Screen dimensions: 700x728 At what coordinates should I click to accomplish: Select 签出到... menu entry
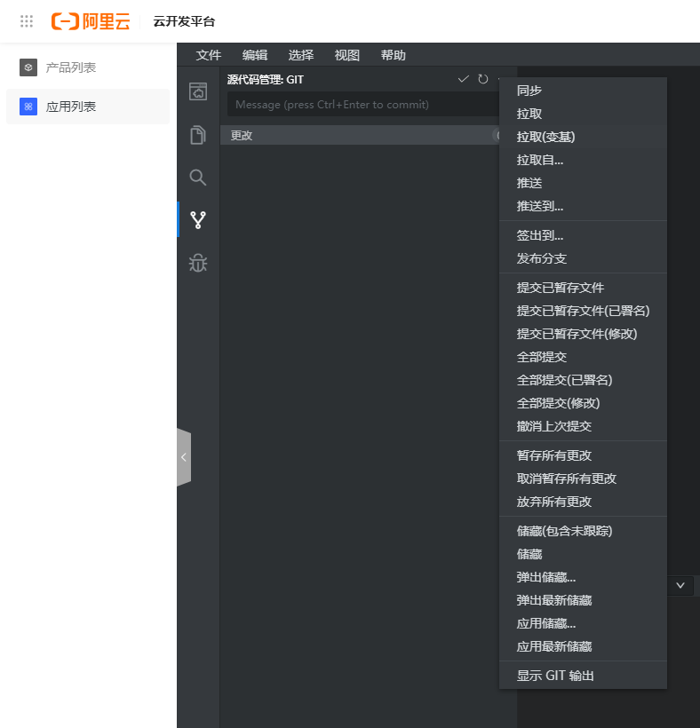tap(583, 235)
